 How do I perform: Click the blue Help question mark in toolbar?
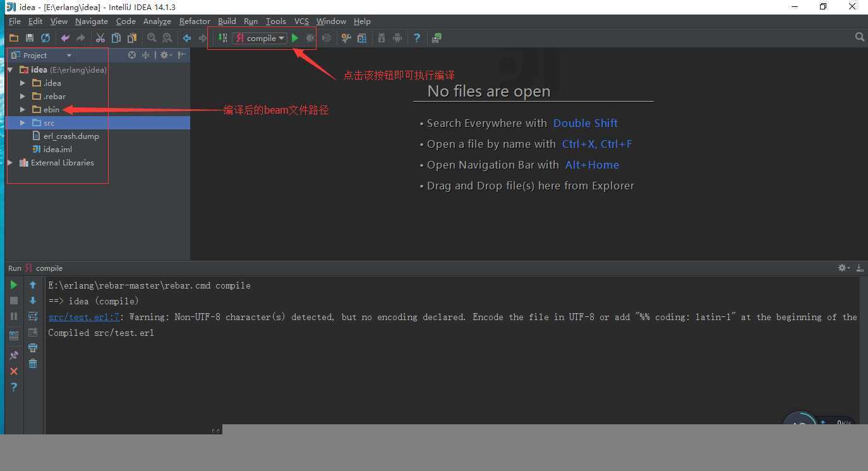pos(417,38)
